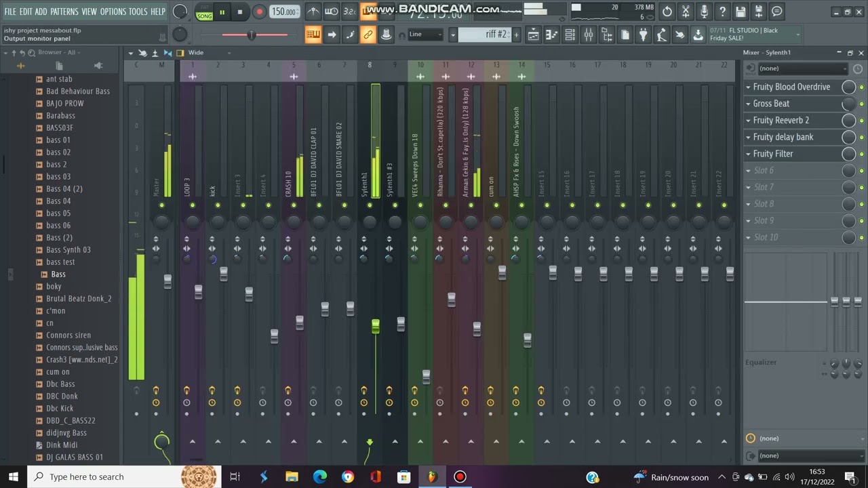This screenshot has width=868, height=488.
Task: Toggle Fruity Blood Overdrive enable LED
Action: tap(861, 87)
